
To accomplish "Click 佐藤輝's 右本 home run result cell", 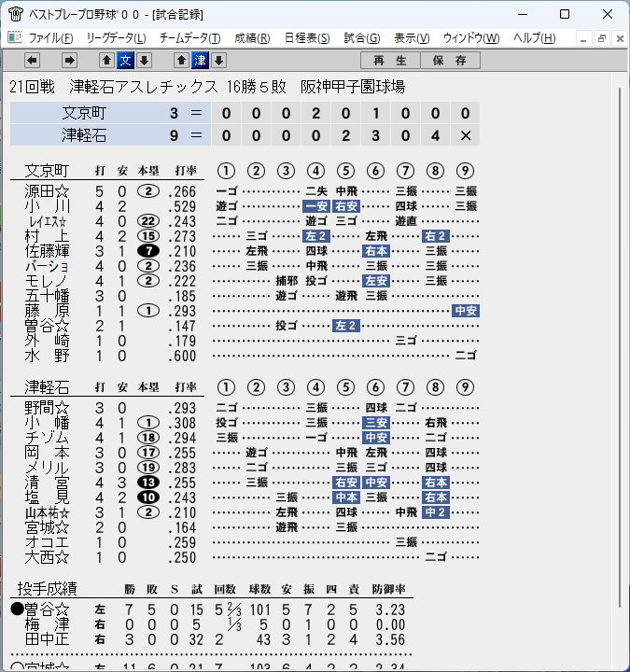I will (376, 251).
